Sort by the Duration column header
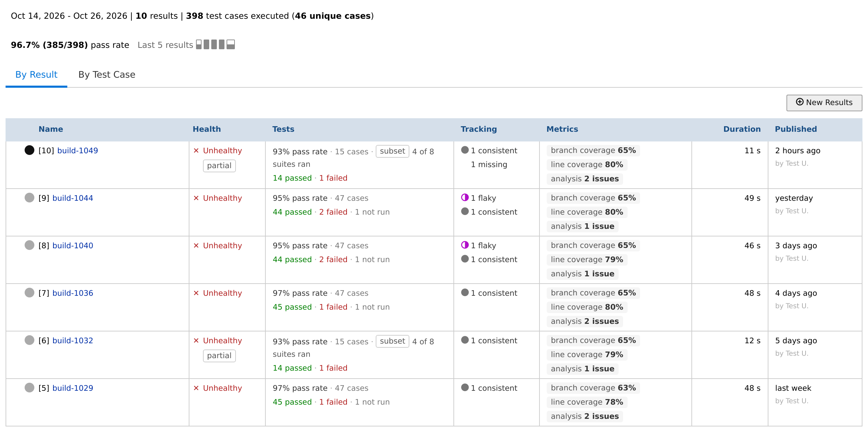868x432 pixels. click(742, 129)
